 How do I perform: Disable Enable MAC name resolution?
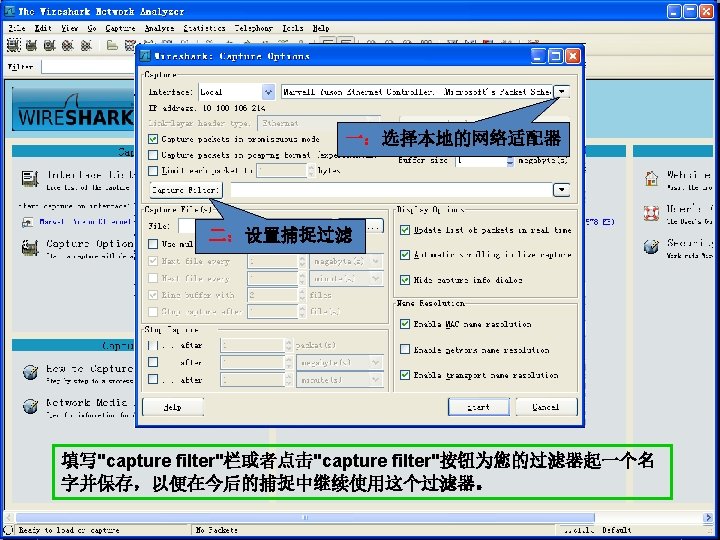405,324
